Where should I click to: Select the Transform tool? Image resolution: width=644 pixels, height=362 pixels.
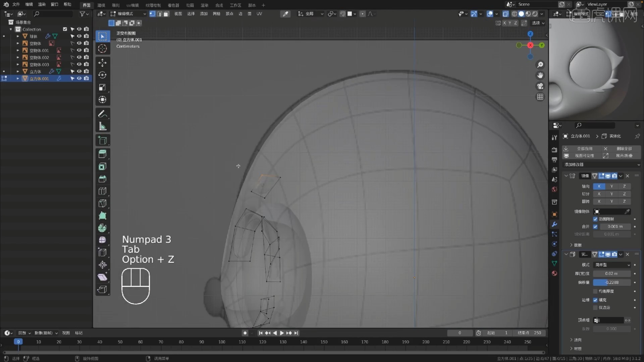click(102, 100)
